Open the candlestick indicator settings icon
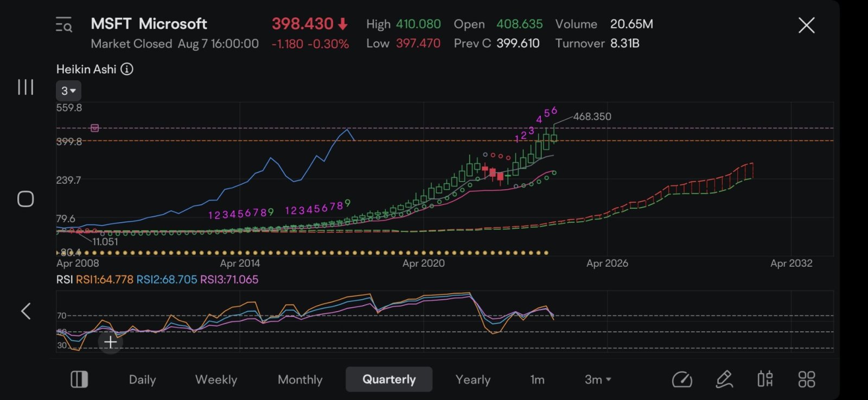The height and width of the screenshot is (400, 868). coord(765,379)
